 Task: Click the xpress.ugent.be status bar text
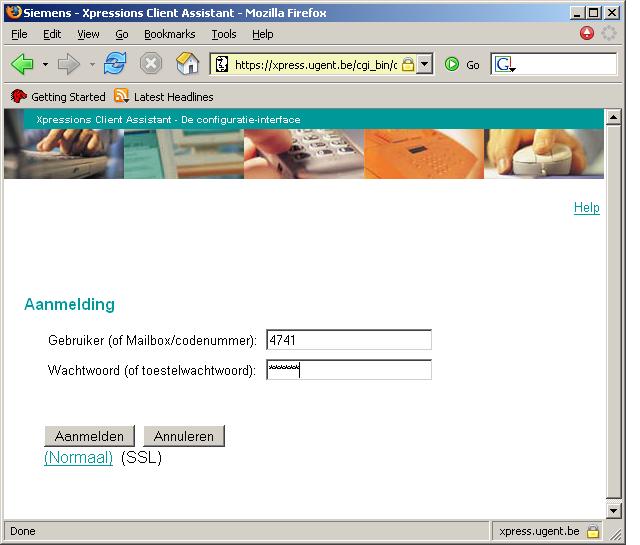click(x=539, y=531)
